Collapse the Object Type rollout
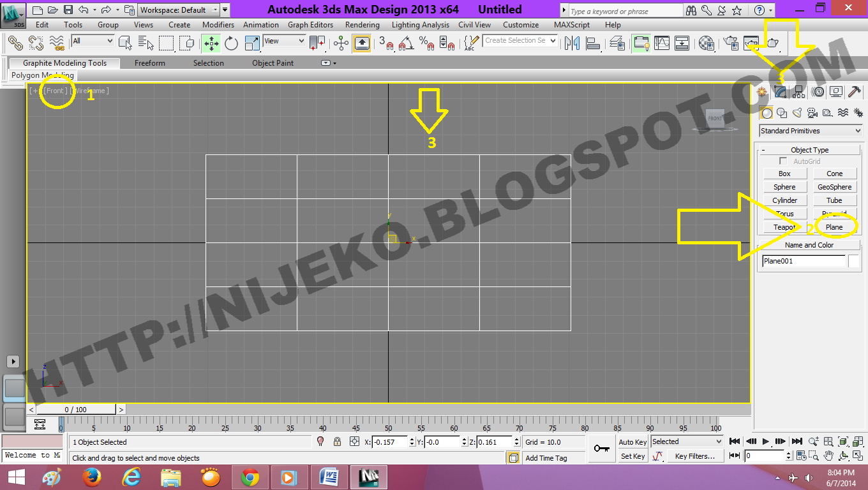The height and width of the screenshot is (490, 868). point(809,150)
